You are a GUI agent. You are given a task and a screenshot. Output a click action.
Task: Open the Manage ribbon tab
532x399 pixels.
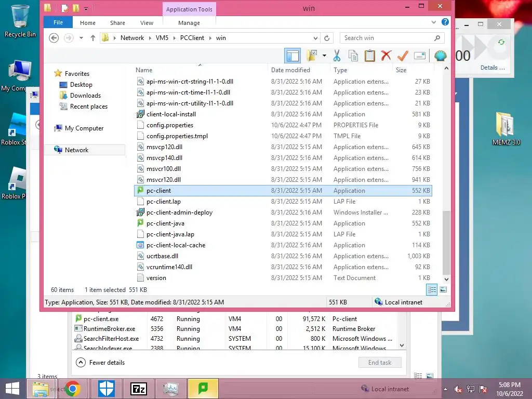(189, 23)
